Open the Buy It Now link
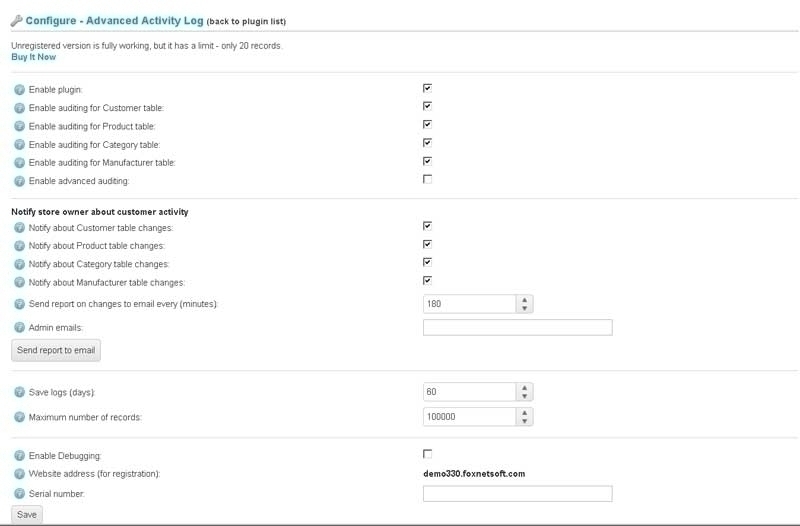 34,57
